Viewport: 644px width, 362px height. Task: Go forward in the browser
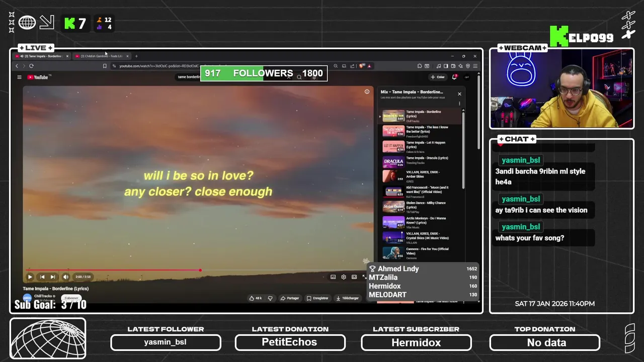pos(24,66)
